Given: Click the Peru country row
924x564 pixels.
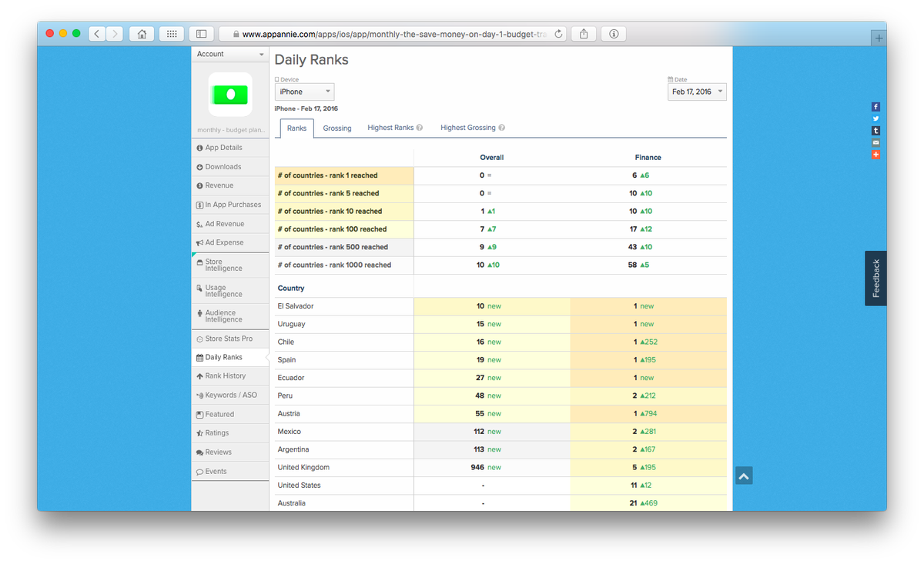Looking at the screenshot, I should (500, 395).
